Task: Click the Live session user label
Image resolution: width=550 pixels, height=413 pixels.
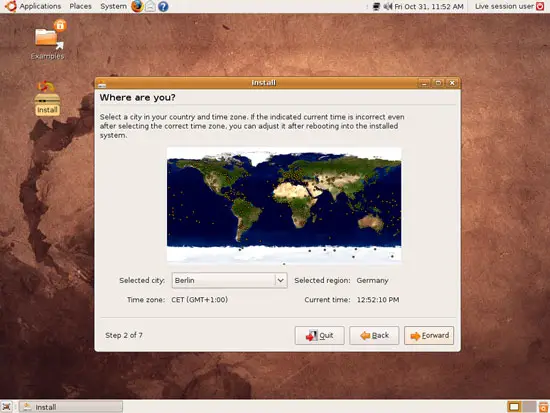Action: [504, 6]
